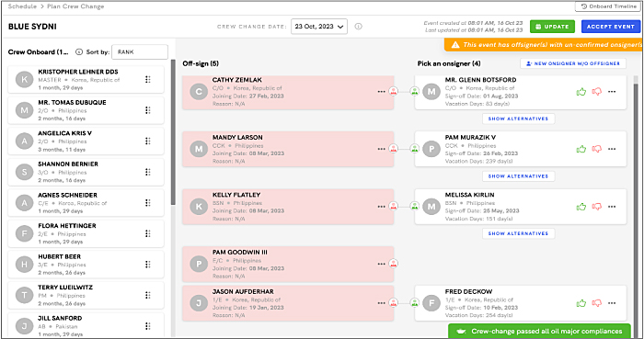Click drag handle on Terry Lueilwitz card
This screenshot has height=339, width=644.
(x=148, y=295)
